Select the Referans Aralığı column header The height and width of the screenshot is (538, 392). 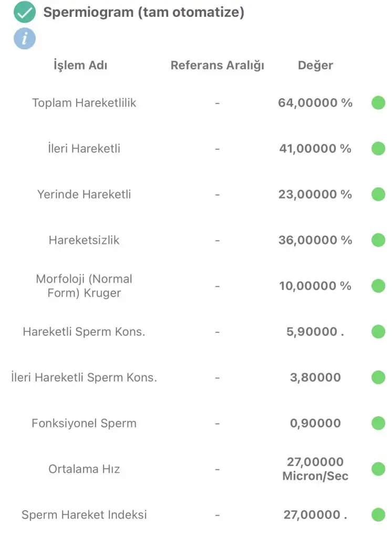(x=217, y=66)
